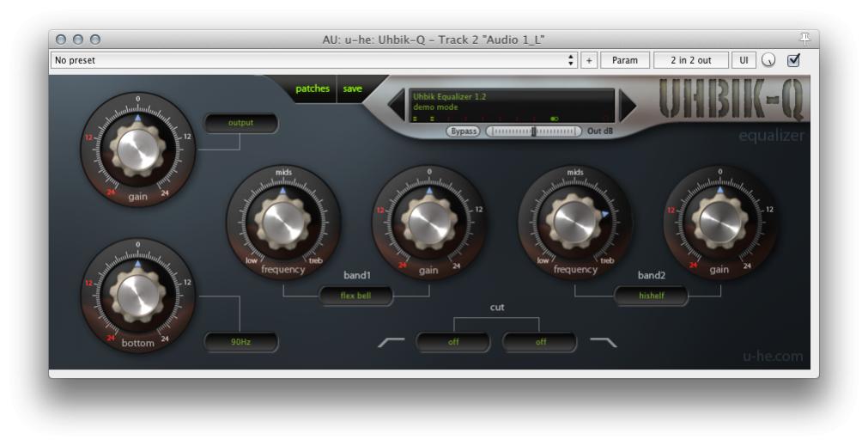Open the patches browser

[313, 89]
